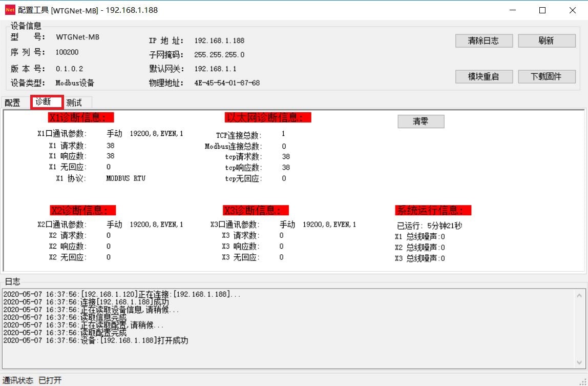Click Modbus连接总数 label
This screenshot has width=588, height=386.
[x=233, y=147]
